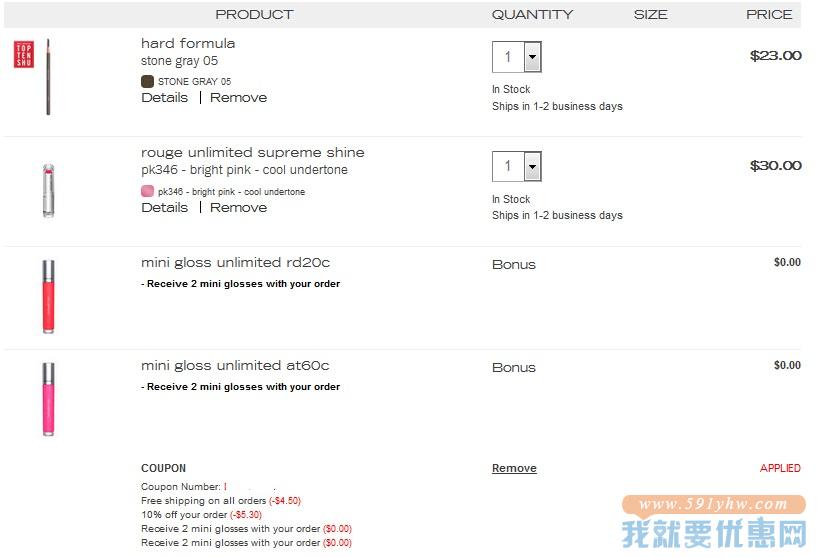
Task: Click the red mini gloss rd20c image
Action: point(48,296)
